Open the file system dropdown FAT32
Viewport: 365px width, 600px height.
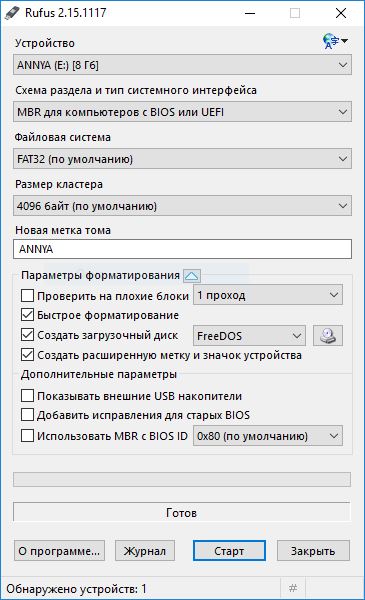[182, 159]
